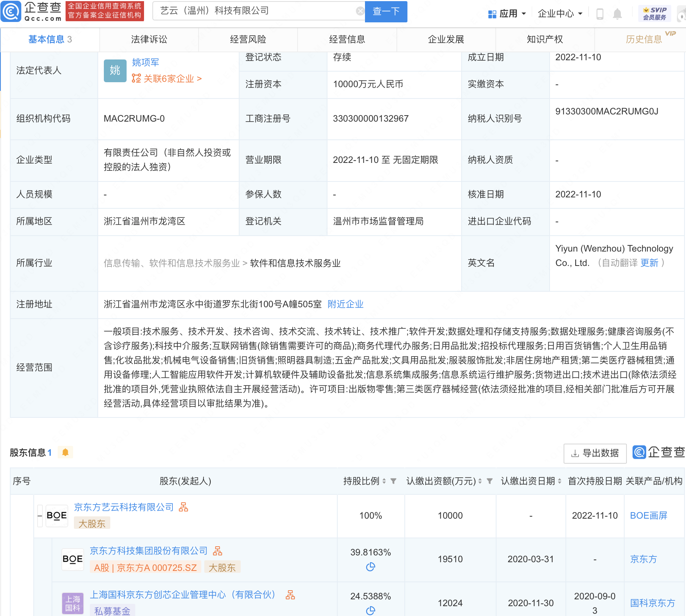Click pie chart icon under 24.5388%
This screenshot has width=686, height=616.
click(x=371, y=610)
